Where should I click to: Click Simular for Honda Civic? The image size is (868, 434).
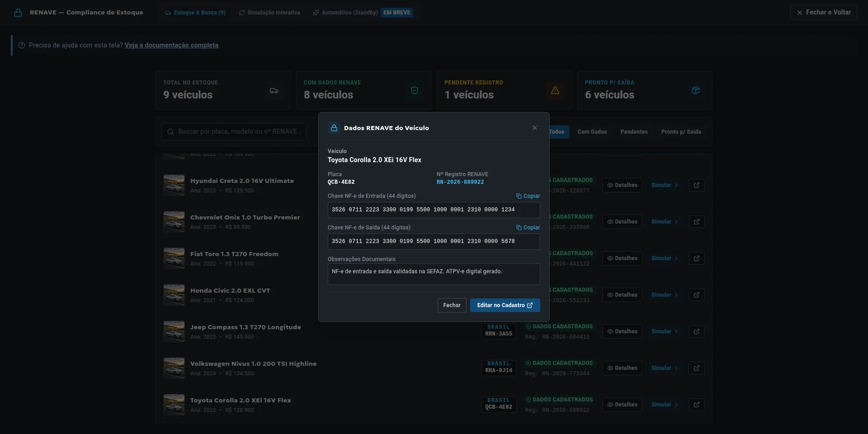click(665, 295)
